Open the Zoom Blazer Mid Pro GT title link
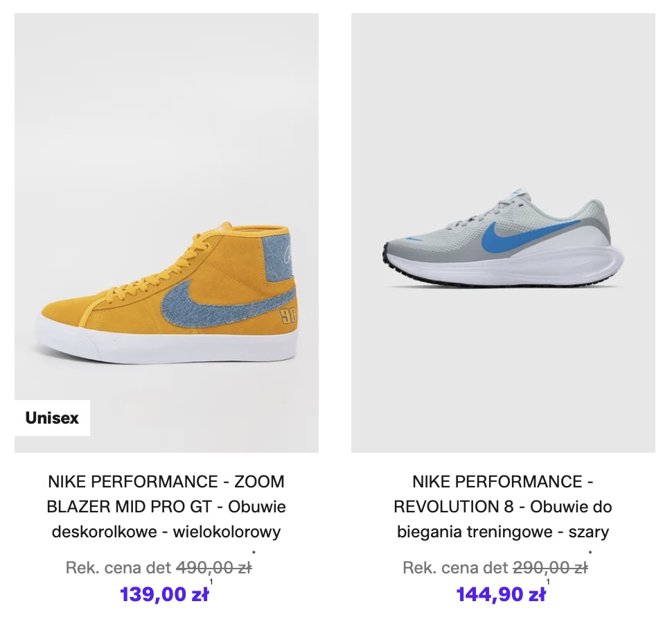Viewport: 672px width, 624px height. 166,507
